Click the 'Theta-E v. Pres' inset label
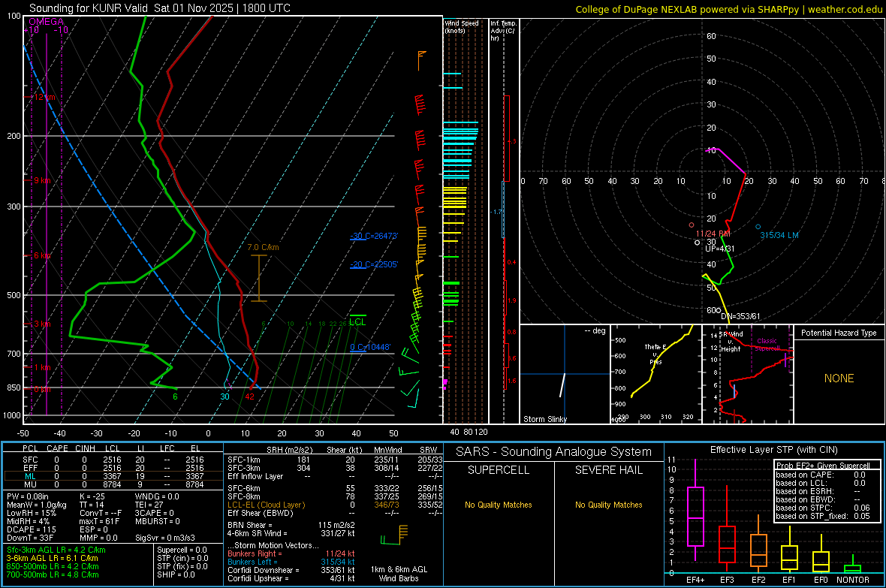886x588 pixels. pos(655,354)
